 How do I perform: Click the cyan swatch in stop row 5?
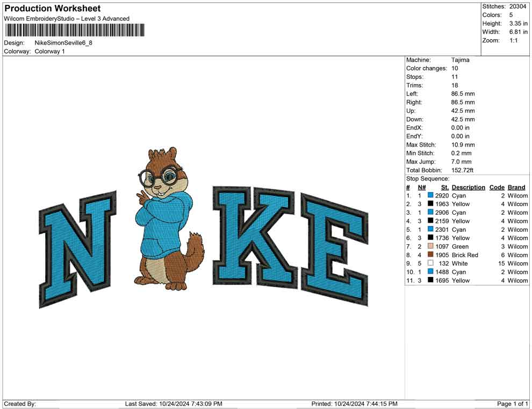(x=430, y=229)
